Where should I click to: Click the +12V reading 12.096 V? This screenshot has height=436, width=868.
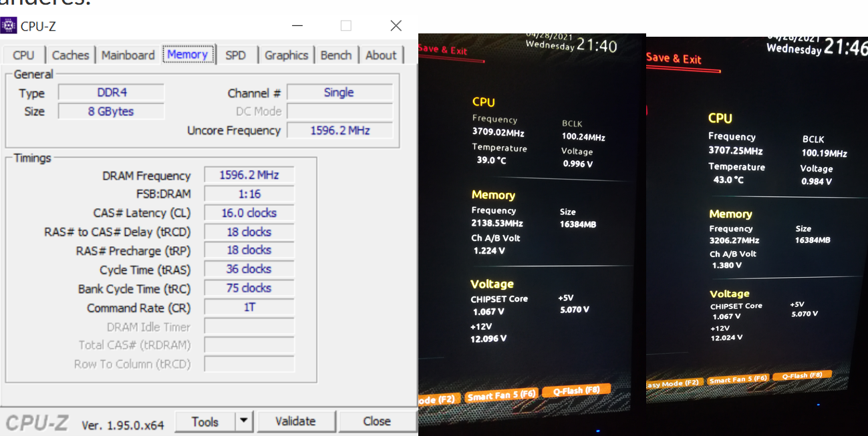point(488,339)
